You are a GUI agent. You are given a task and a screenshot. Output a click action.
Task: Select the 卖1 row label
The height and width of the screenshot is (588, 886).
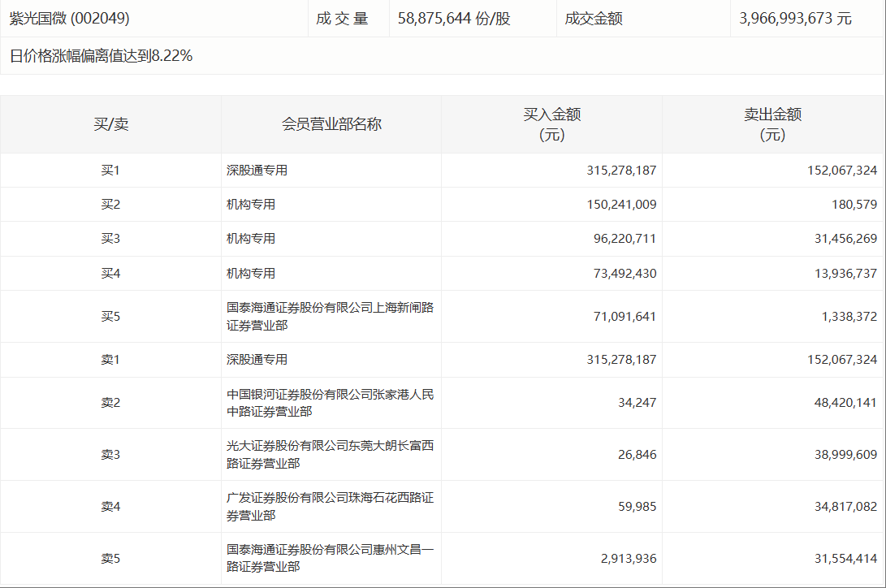click(110, 359)
